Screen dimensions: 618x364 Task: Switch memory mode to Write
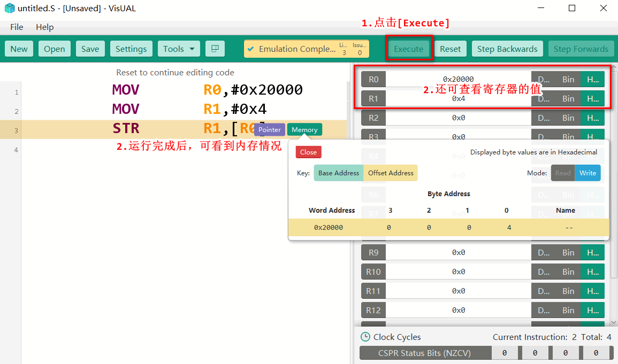click(588, 173)
